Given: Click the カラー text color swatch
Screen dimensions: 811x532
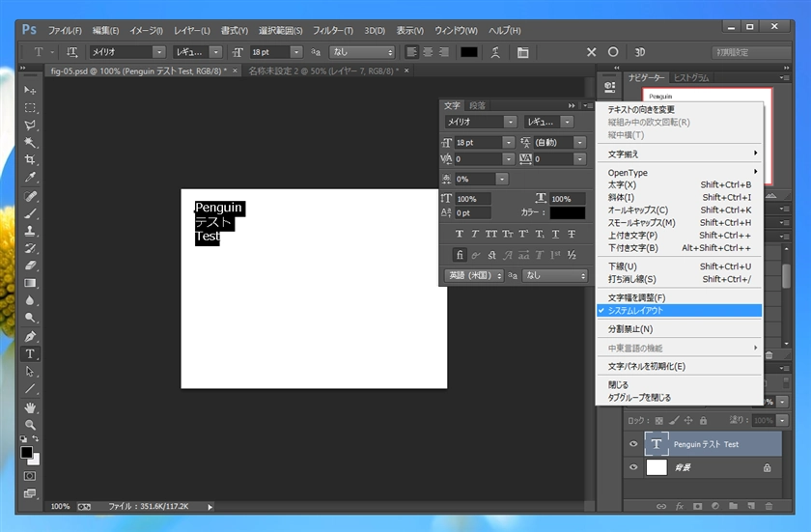Looking at the screenshot, I should [568, 212].
